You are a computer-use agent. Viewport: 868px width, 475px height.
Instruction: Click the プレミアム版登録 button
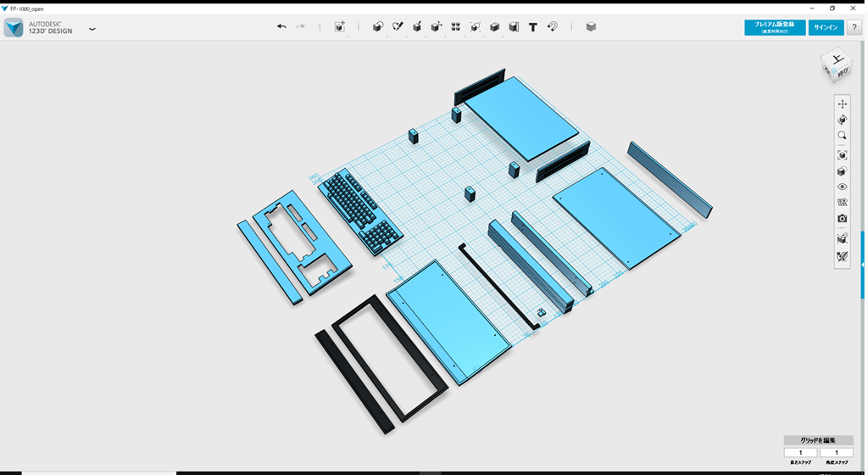(775, 27)
